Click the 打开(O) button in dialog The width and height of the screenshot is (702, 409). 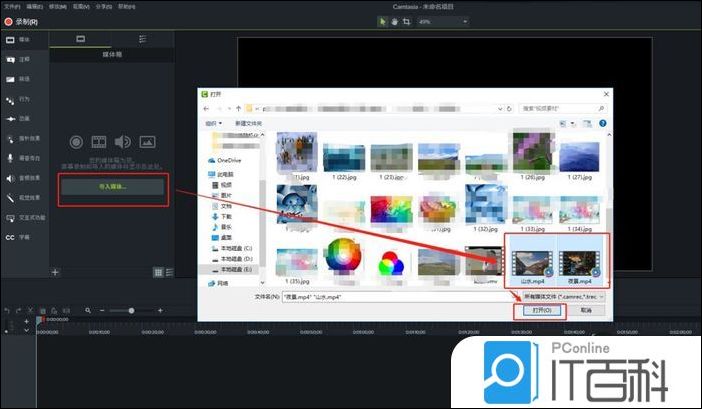tap(539, 312)
